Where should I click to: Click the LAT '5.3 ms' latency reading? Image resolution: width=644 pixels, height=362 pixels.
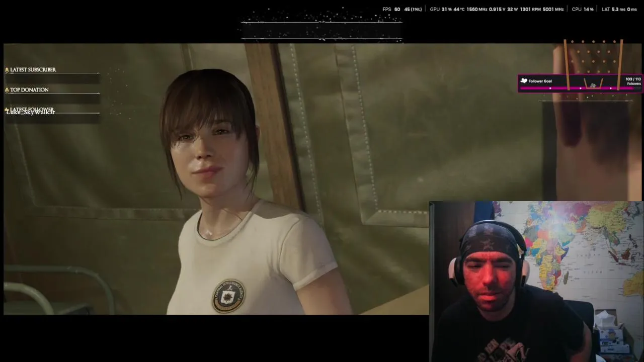(619, 9)
